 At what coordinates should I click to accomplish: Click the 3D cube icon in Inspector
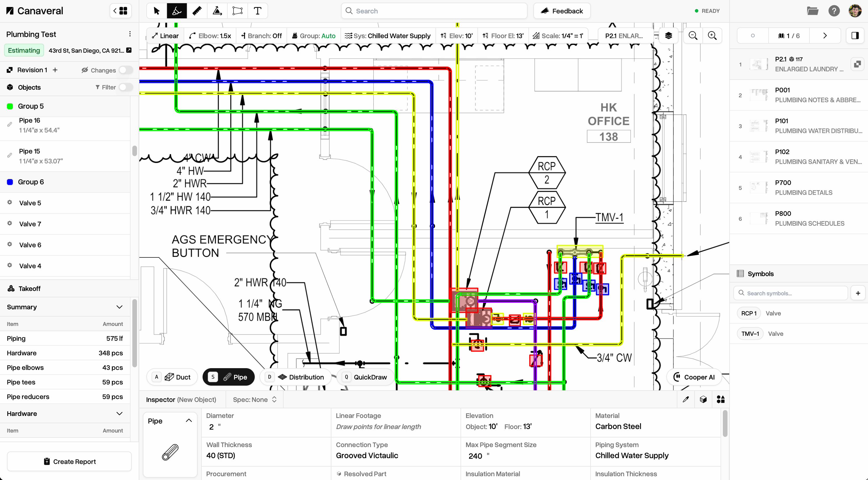click(703, 399)
